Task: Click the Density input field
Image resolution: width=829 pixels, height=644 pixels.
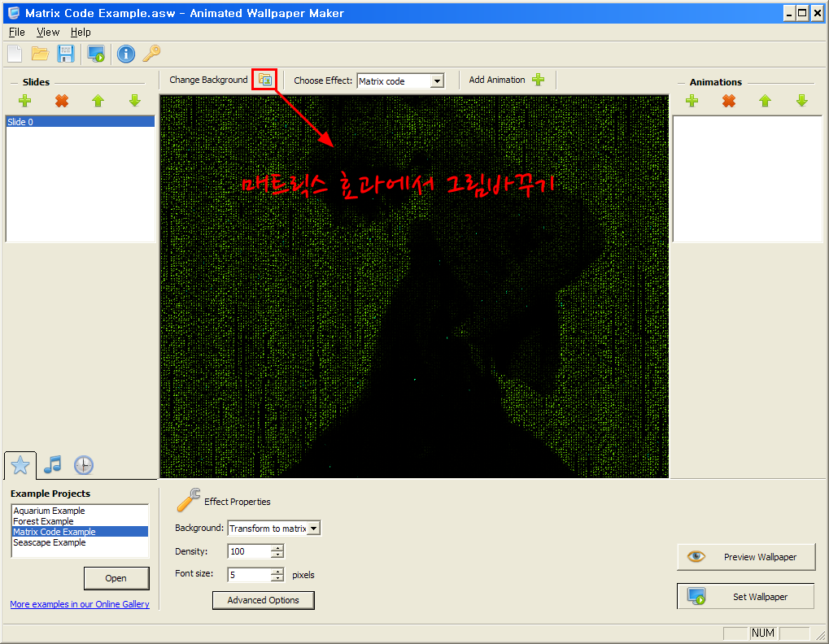Action: (249, 551)
